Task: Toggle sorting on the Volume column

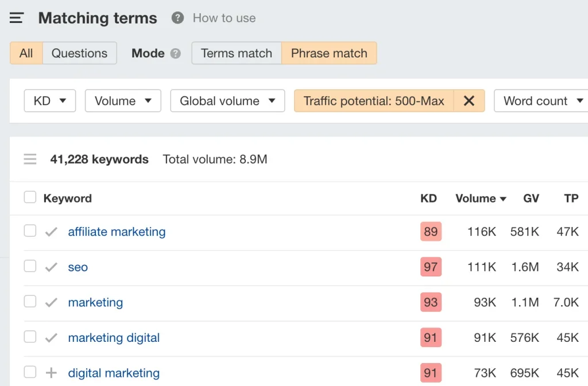Action: click(480, 198)
